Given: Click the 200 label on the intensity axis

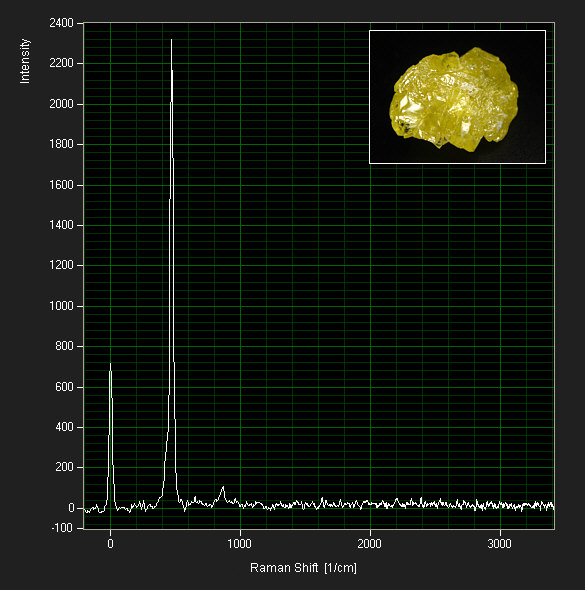Looking at the screenshot, I should coord(64,467).
